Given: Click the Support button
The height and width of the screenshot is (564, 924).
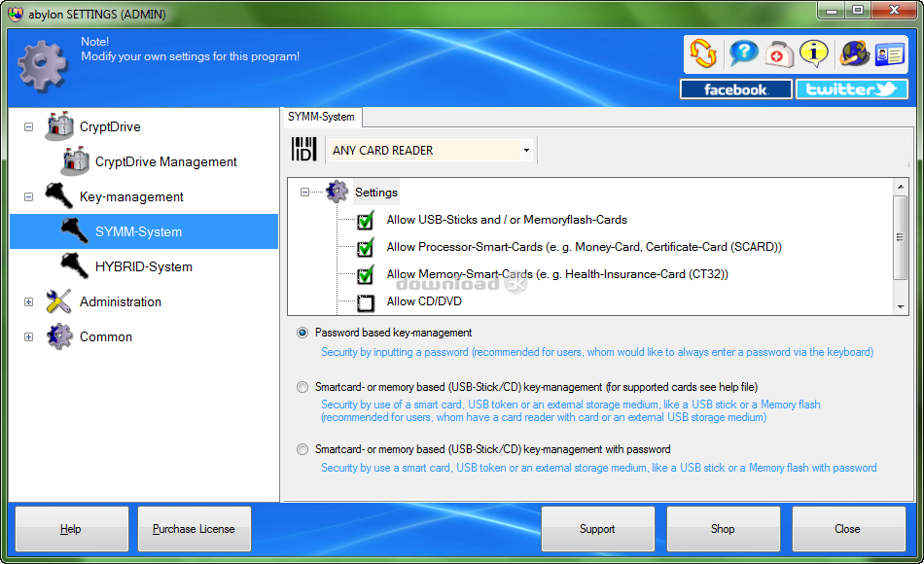Looking at the screenshot, I should (x=597, y=529).
